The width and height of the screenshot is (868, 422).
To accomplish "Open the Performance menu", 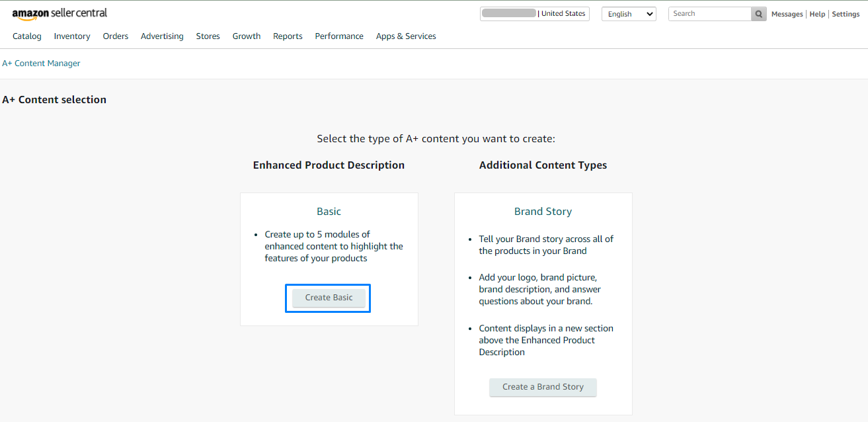I will pos(339,36).
